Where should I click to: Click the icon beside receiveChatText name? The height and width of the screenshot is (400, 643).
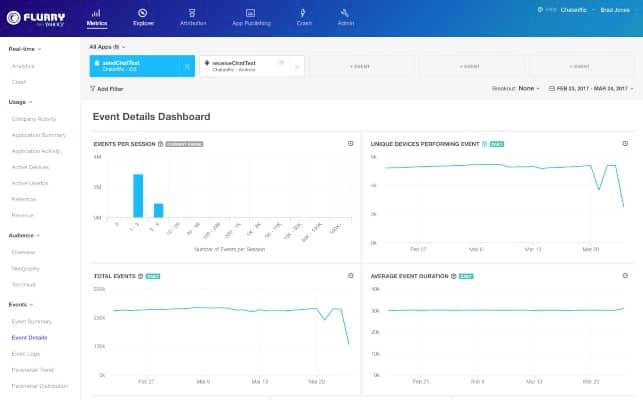tap(282, 63)
